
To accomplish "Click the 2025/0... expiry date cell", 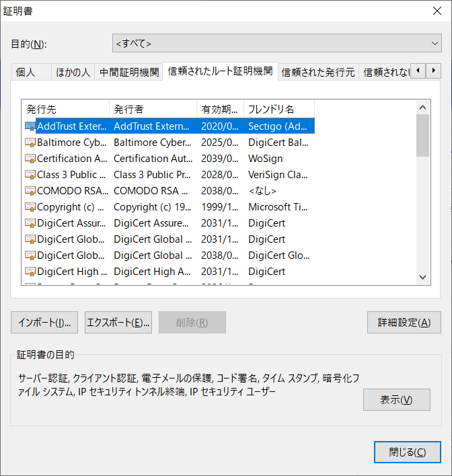I will (x=220, y=143).
